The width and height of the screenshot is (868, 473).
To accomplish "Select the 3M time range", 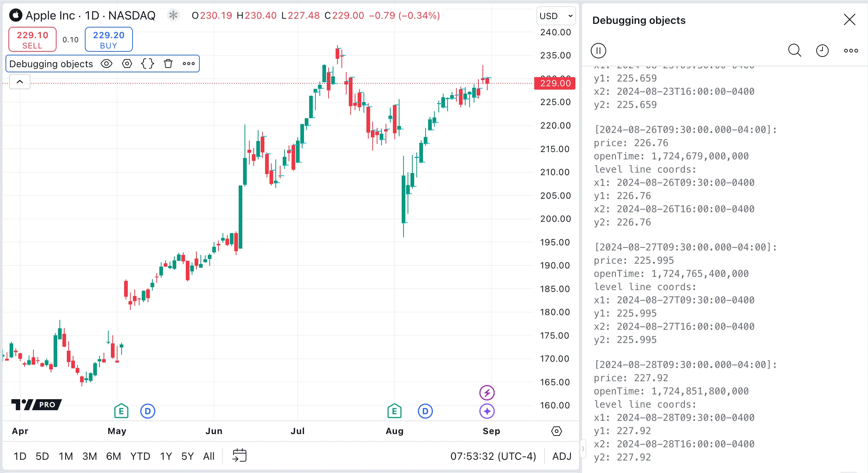I will (x=89, y=456).
